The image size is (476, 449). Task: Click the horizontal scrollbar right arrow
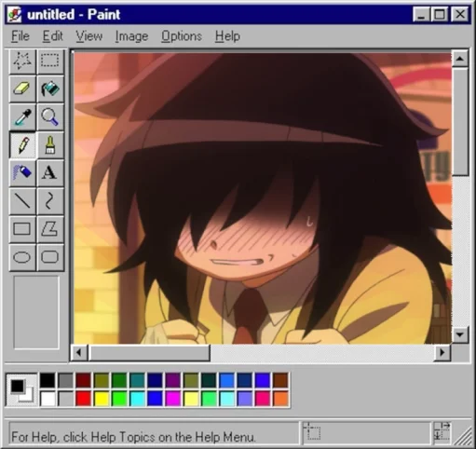[x=442, y=353]
